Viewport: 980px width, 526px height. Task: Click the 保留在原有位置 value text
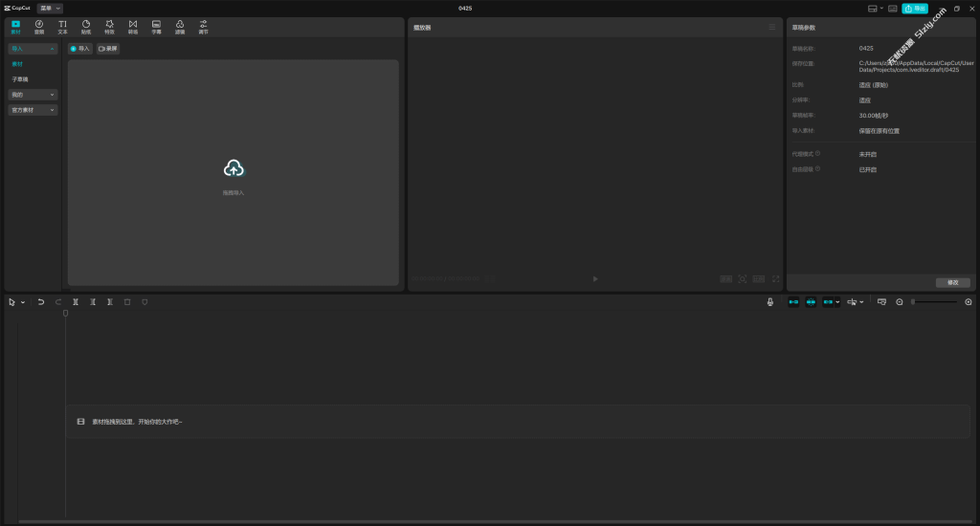pyautogui.click(x=880, y=131)
